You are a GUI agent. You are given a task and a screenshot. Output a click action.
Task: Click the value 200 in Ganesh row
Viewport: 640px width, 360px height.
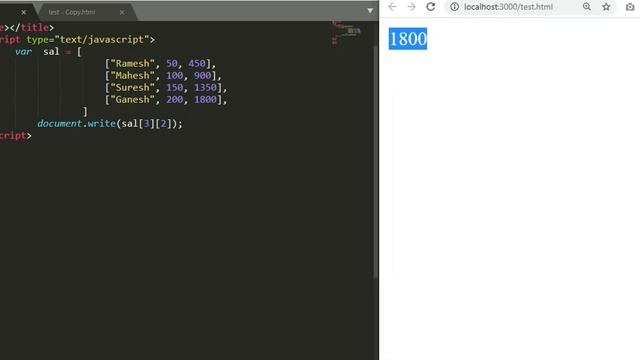(174, 99)
